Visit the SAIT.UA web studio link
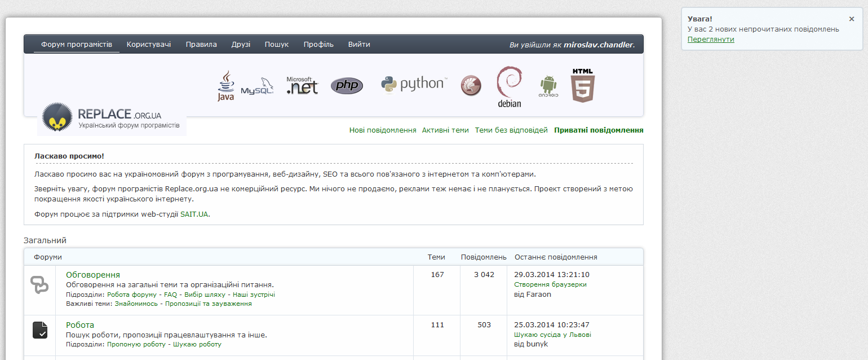The image size is (868, 360). point(194,214)
